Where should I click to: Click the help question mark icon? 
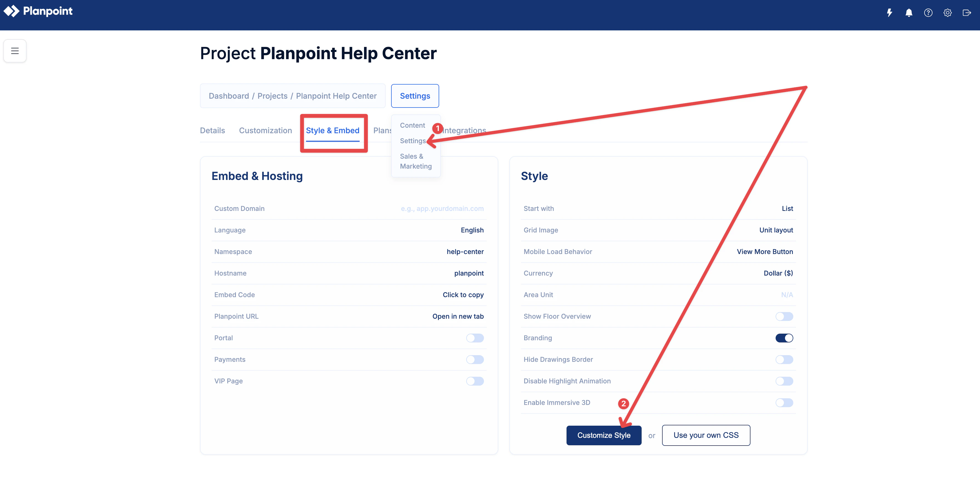[x=928, y=13]
